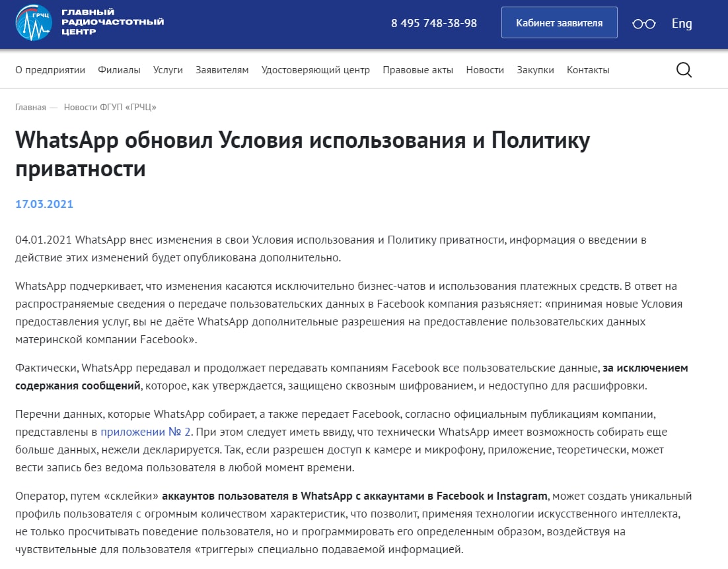Click Главный радиочастотный центр header text
This screenshot has width=728, height=569.
113,22
